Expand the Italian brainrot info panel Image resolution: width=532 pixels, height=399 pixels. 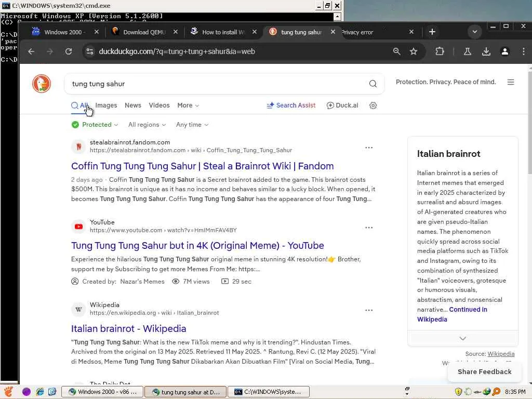[x=462, y=338]
